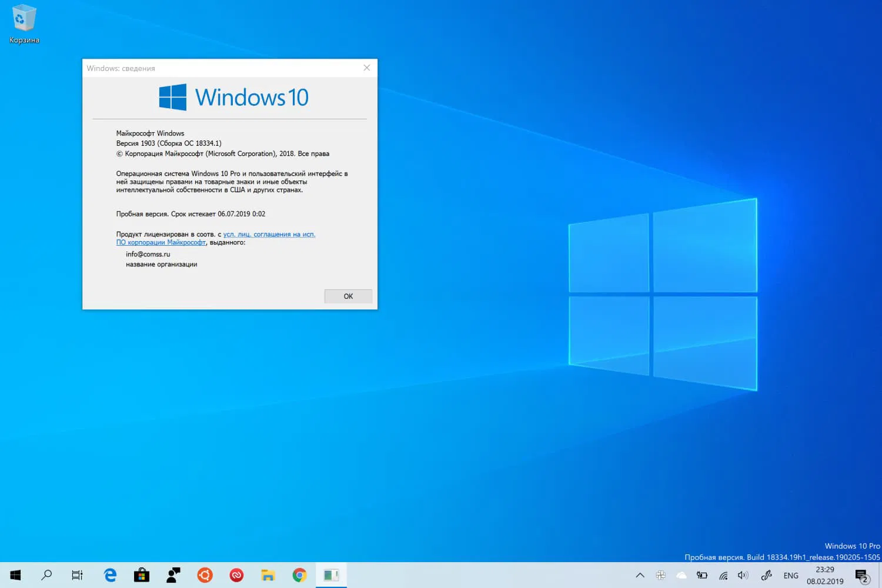The height and width of the screenshot is (588, 882).
Task: Show hidden system tray icons
Action: click(640, 575)
